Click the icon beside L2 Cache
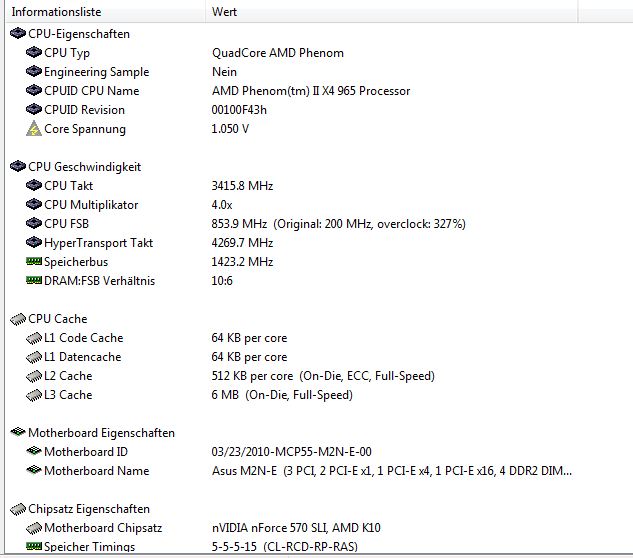Screen dimensions: 633x558 (x=34, y=376)
